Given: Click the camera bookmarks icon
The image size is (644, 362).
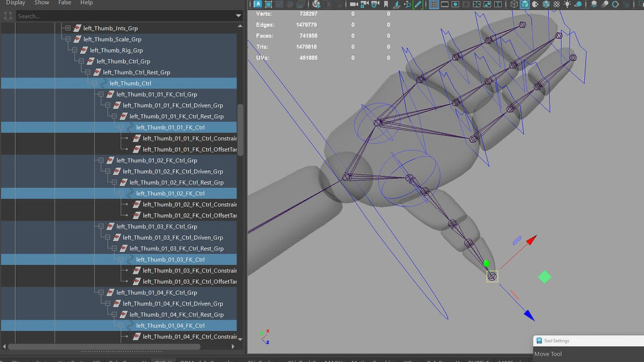Looking at the screenshot, I should pyautogui.click(x=386, y=4).
